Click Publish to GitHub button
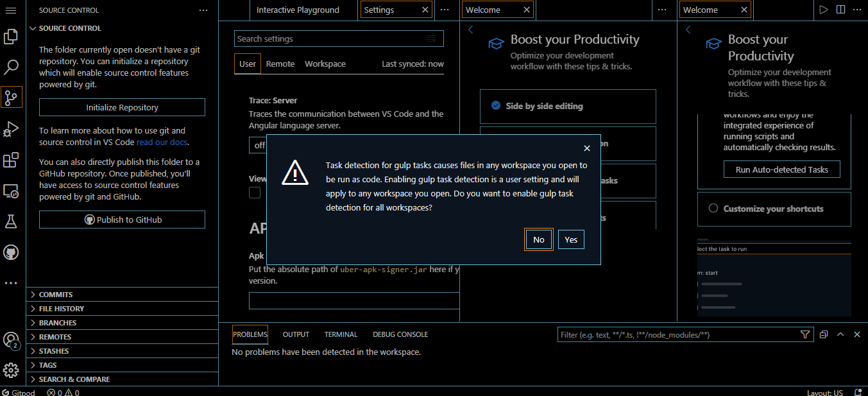 click(x=122, y=220)
